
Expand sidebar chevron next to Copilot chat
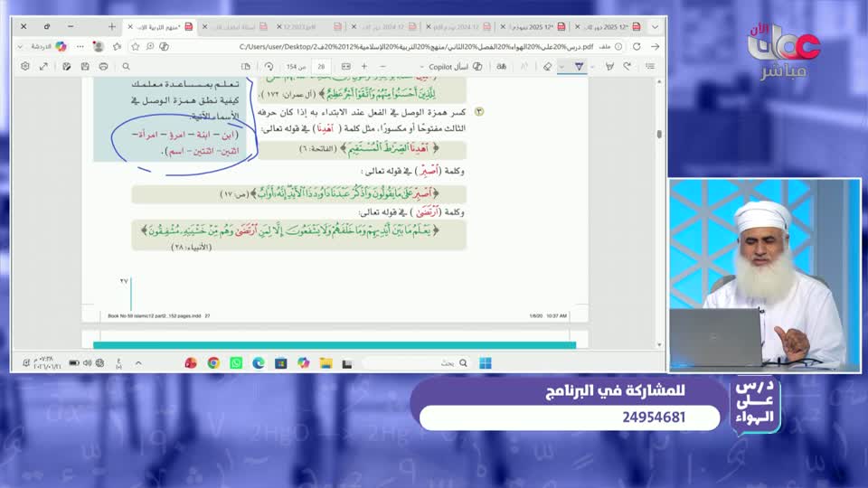pyautogui.click(x=21, y=46)
